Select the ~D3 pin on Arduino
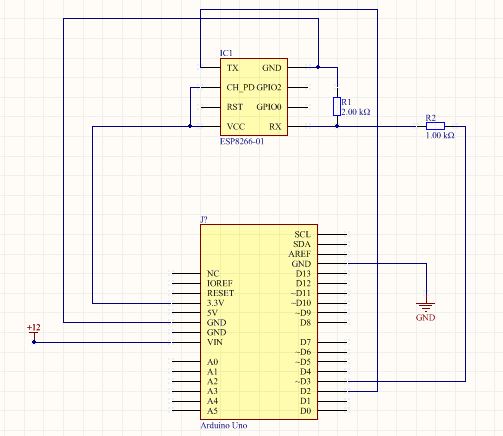The width and height of the screenshot is (503, 436). tap(332, 381)
